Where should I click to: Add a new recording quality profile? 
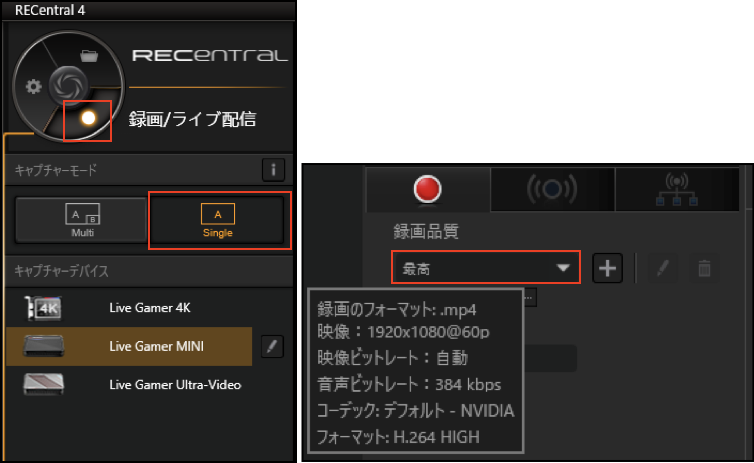coord(607,268)
